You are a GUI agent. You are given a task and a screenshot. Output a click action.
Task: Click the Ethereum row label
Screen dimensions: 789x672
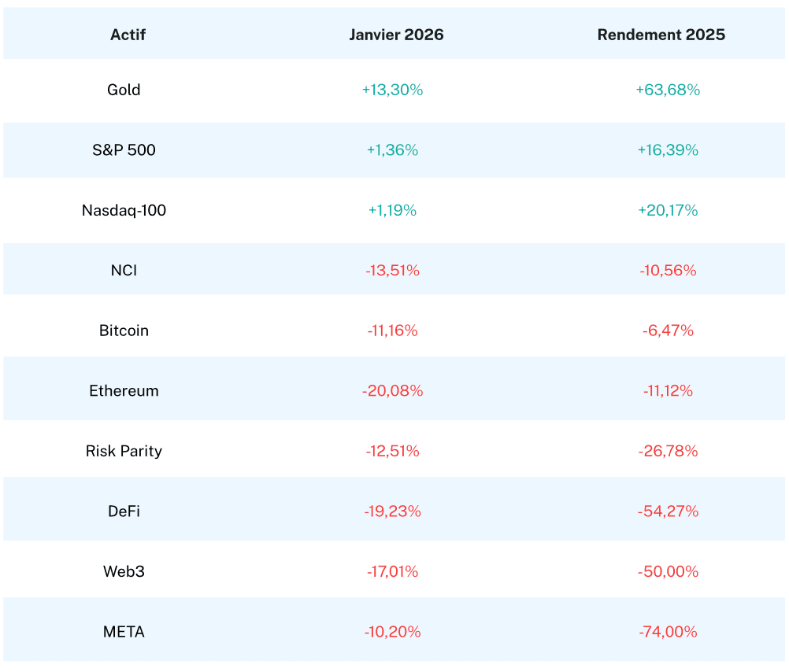[x=124, y=390]
